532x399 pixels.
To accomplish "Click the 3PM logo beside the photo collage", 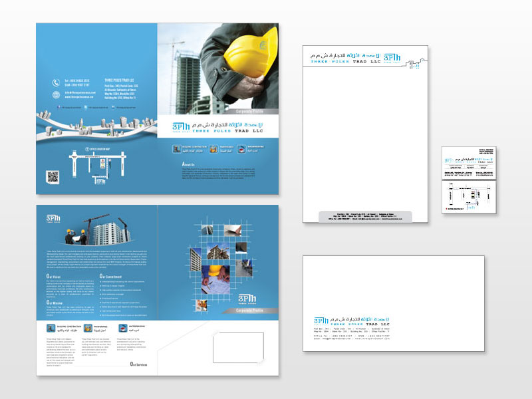I will [x=247, y=299].
